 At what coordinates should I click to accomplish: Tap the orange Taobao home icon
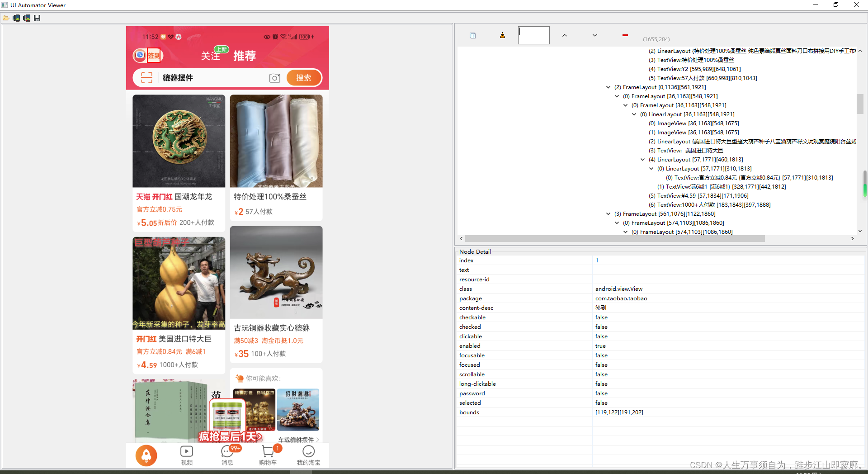(146, 455)
